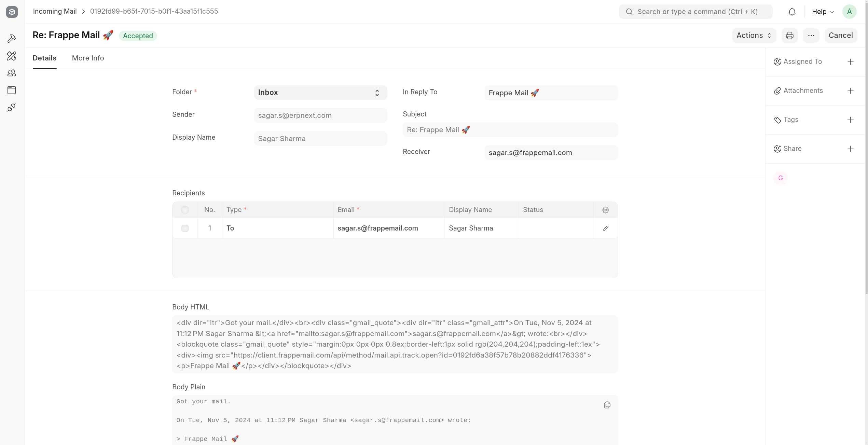Open the Folder dropdown showing Inbox
The image size is (868, 445).
click(320, 93)
